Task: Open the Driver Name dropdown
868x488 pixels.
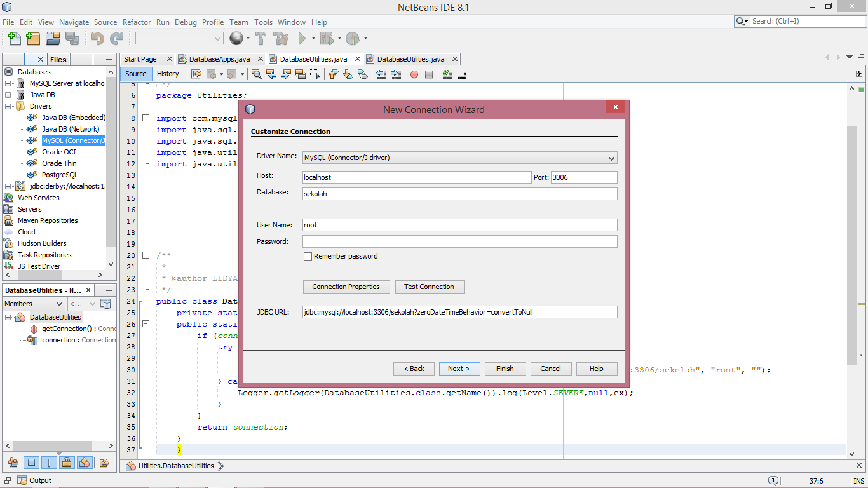Action: pyautogui.click(x=459, y=158)
